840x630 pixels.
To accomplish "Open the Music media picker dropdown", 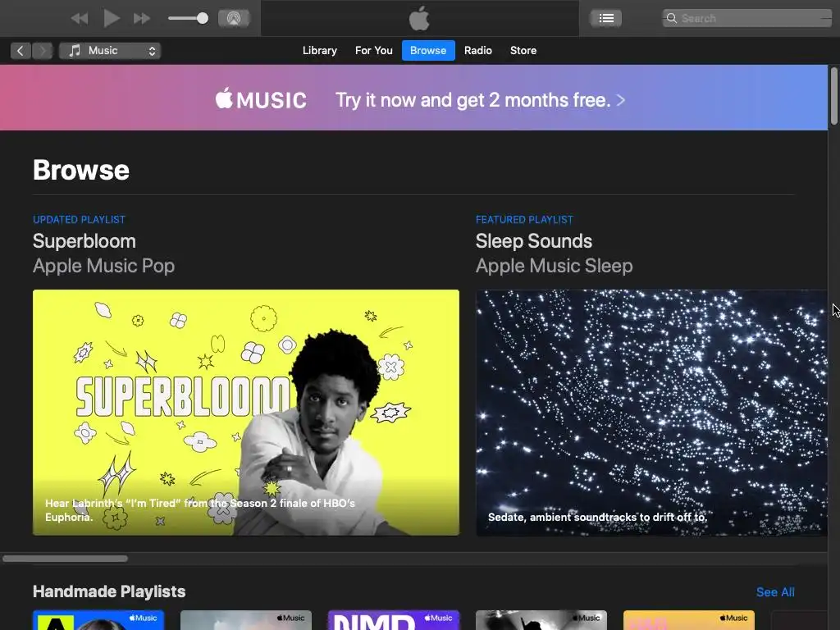I will click(110, 51).
